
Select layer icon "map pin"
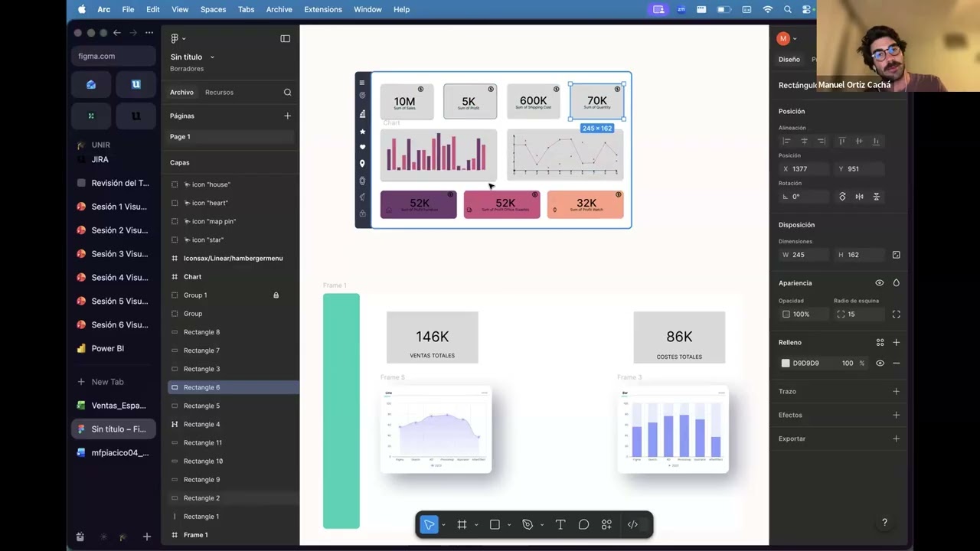pos(233,221)
